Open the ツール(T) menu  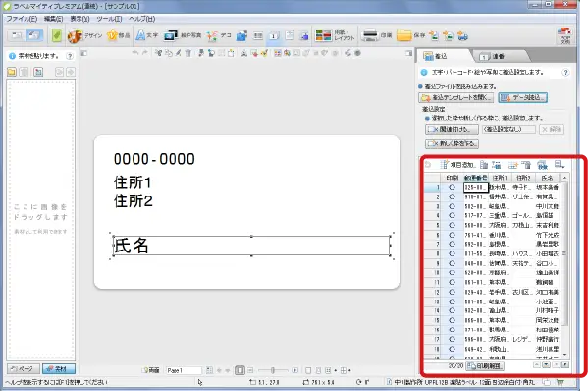pyautogui.click(x=109, y=19)
